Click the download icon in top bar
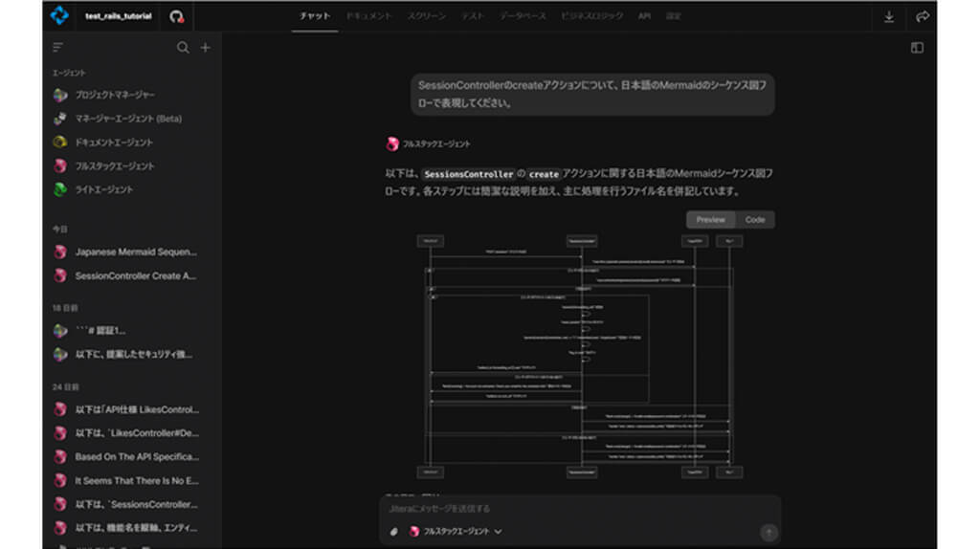 pos(889,17)
